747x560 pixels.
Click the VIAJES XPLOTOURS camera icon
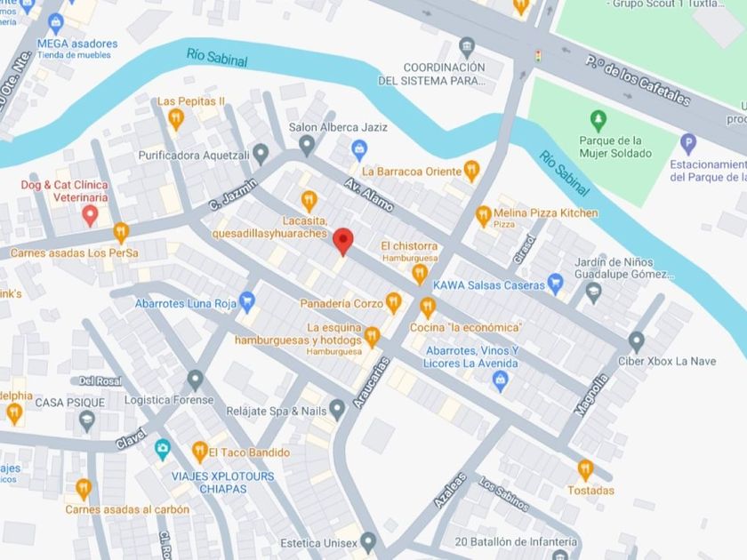pos(163,450)
